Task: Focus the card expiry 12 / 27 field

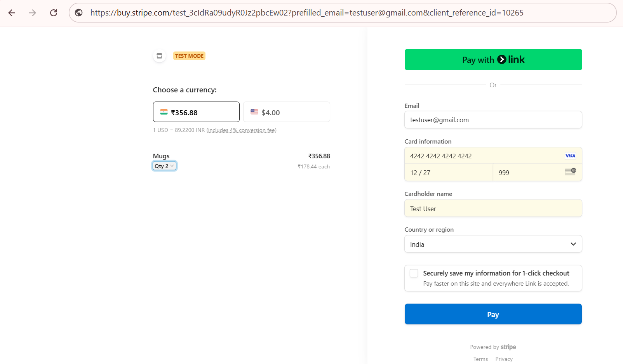Action: [449, 173]
